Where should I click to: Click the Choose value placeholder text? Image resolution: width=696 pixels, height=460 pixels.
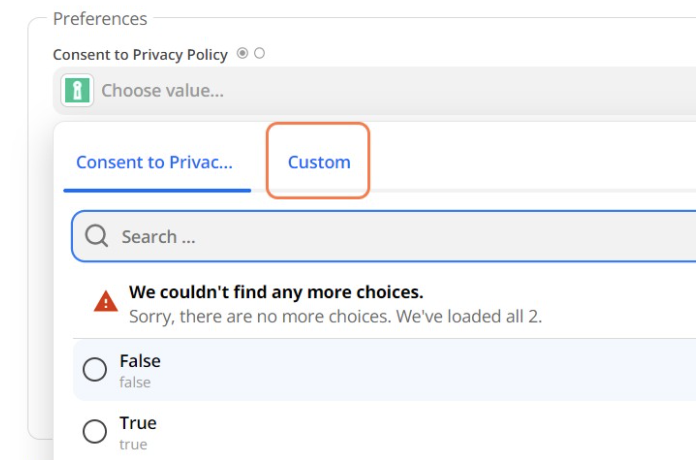pos(163,91)
